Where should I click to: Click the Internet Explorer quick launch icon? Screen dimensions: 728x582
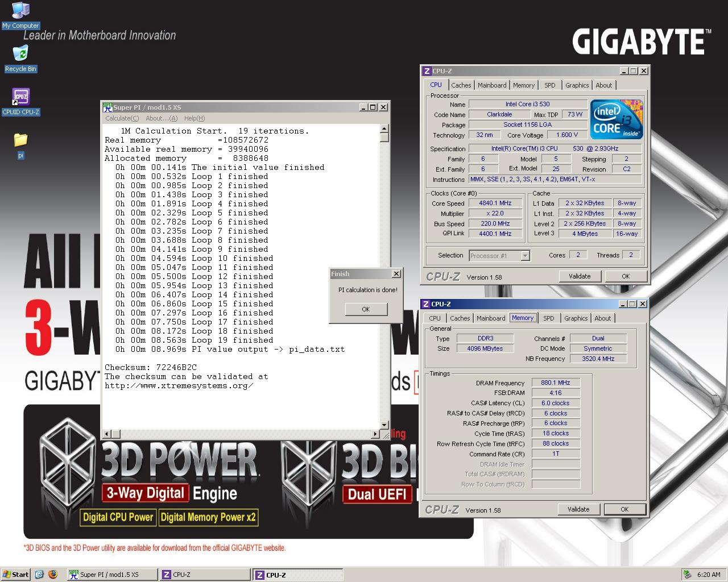[x=39, y=574]
